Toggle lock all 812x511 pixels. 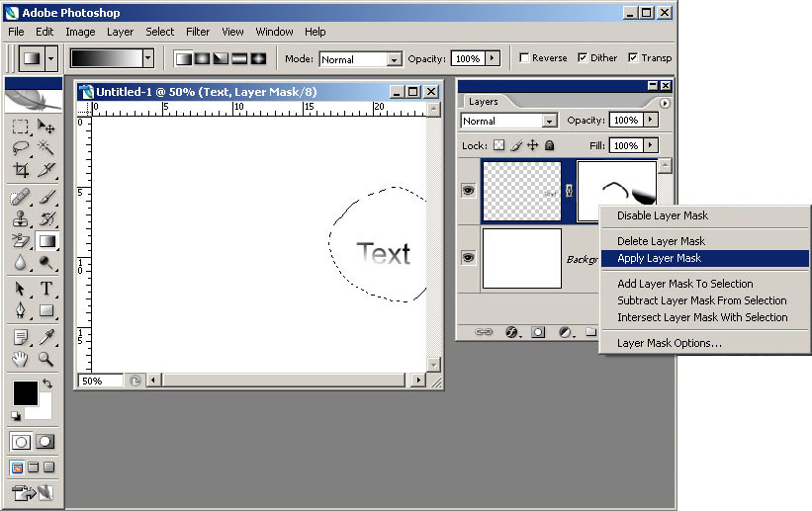550,145
